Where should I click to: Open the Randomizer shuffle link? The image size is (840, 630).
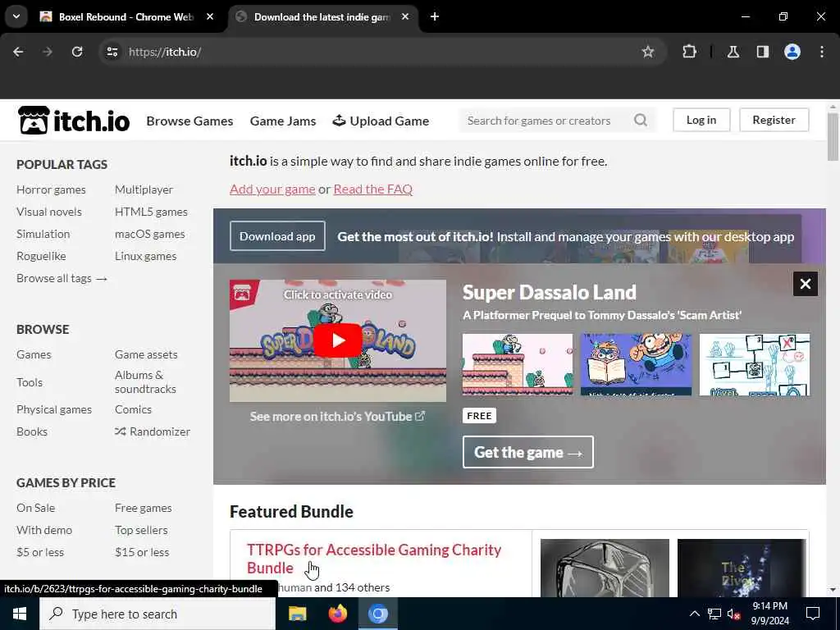pos(153,431)
